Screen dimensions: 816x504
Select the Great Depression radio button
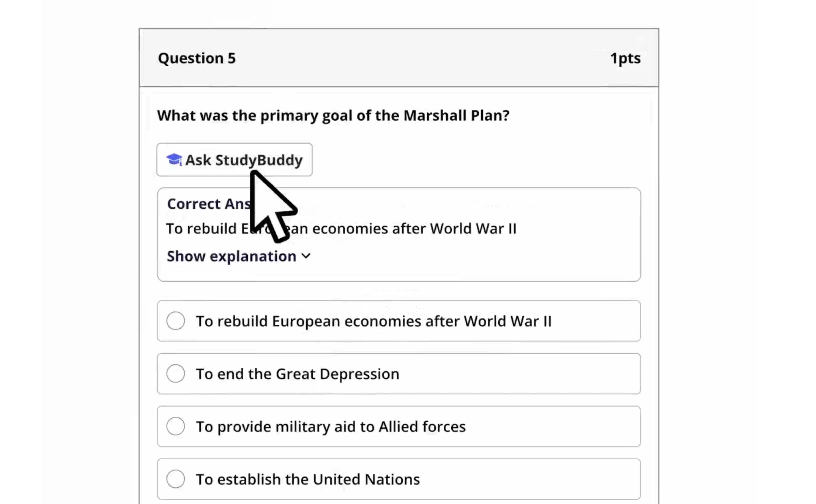tap(176, 374)
